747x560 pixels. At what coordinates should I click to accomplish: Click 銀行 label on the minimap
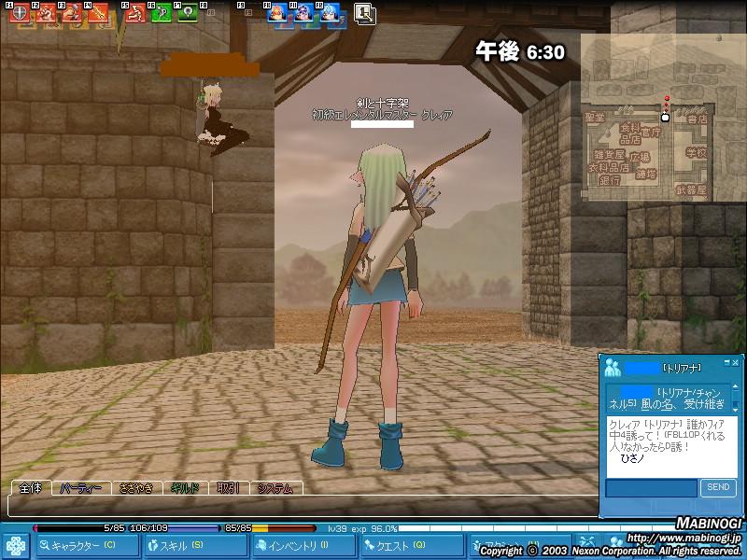(x=610, y=180)
